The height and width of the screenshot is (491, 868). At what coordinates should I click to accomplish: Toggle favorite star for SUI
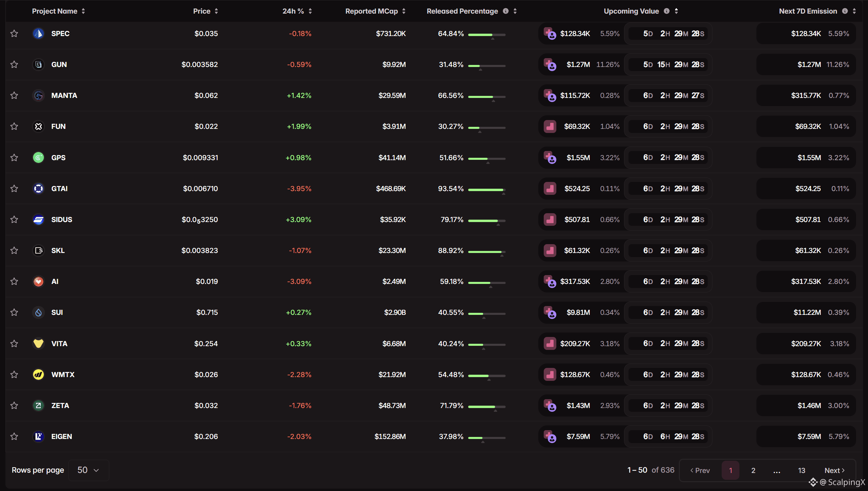(x=14, y=312)
